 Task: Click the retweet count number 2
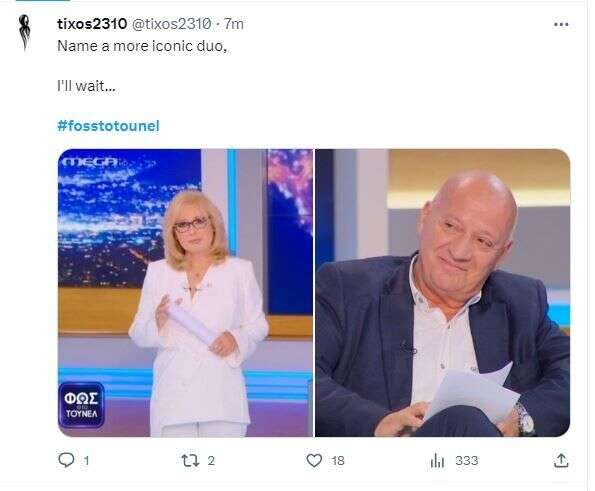coord(211,461)
